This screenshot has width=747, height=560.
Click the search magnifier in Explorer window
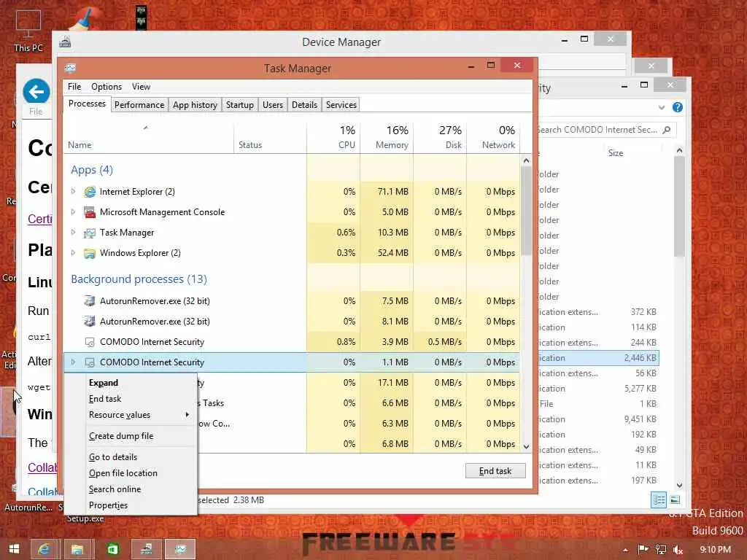point(667,130)
